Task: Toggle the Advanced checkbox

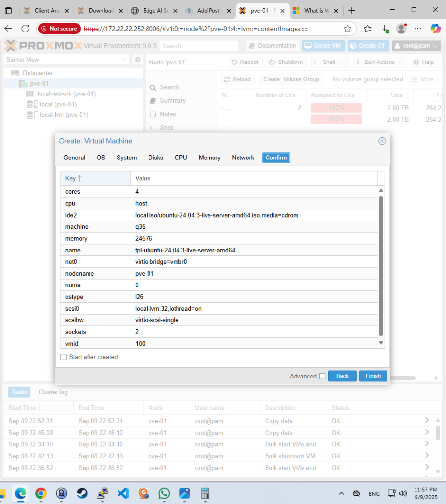Action: (322, 376)
